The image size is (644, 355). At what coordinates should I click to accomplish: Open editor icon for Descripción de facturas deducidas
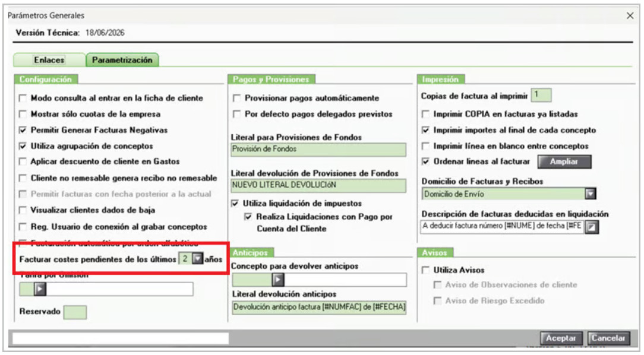pos(592,227)
